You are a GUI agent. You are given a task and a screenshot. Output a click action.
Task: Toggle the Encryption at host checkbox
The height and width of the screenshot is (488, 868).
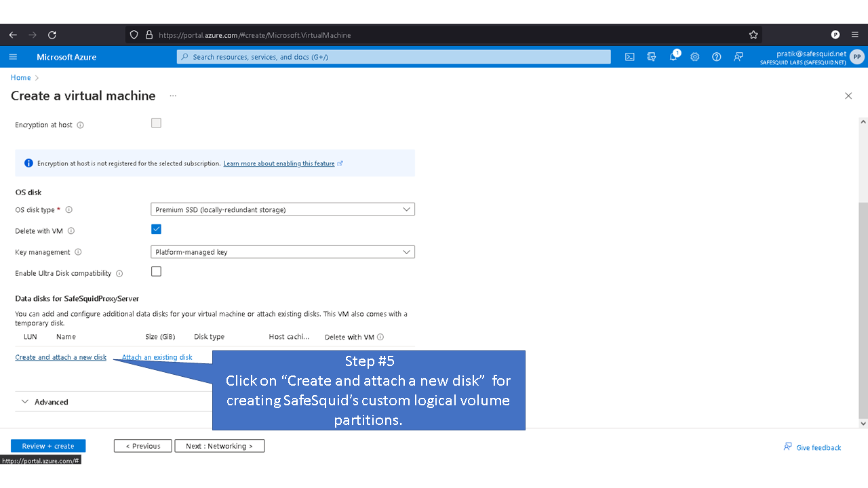pos(156,123)
